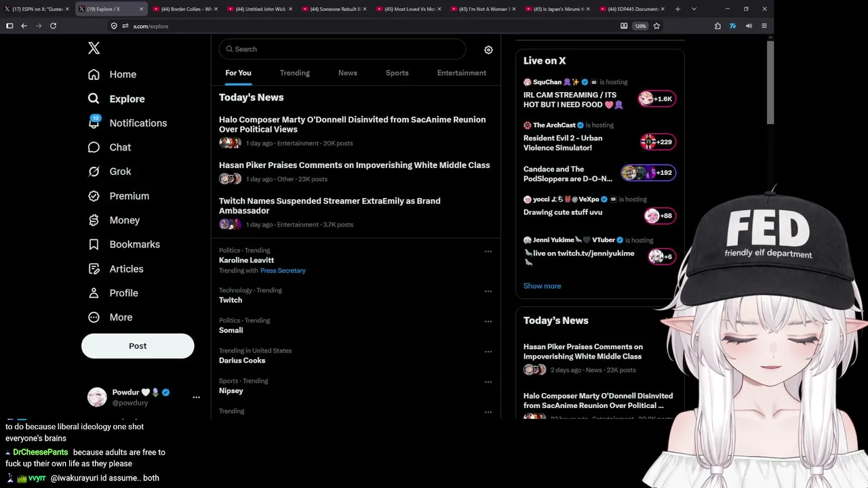Open Premium in the sidebar
The width and height of the screenshot is (868, 488).
tap(119, 196)
